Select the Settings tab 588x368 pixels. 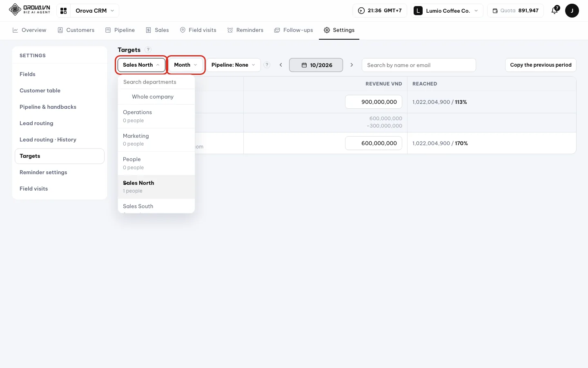[x=339, y=30]
